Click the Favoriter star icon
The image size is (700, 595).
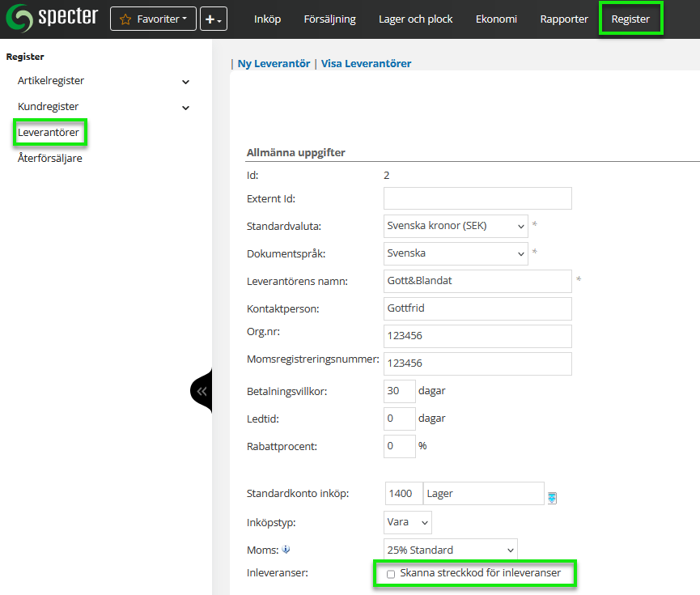click(x=125, y=19)
